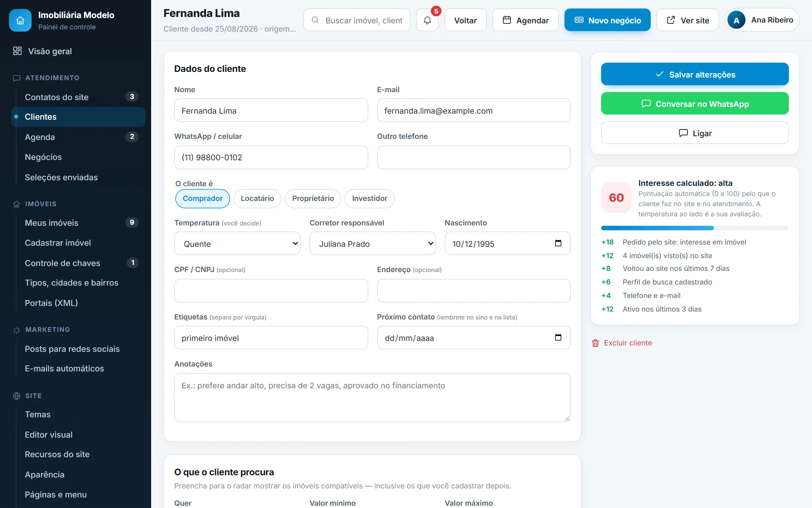Click the Imobiliária Modelo home logo icon
Viewport: 812px width, 508px height.
point(20,20)
